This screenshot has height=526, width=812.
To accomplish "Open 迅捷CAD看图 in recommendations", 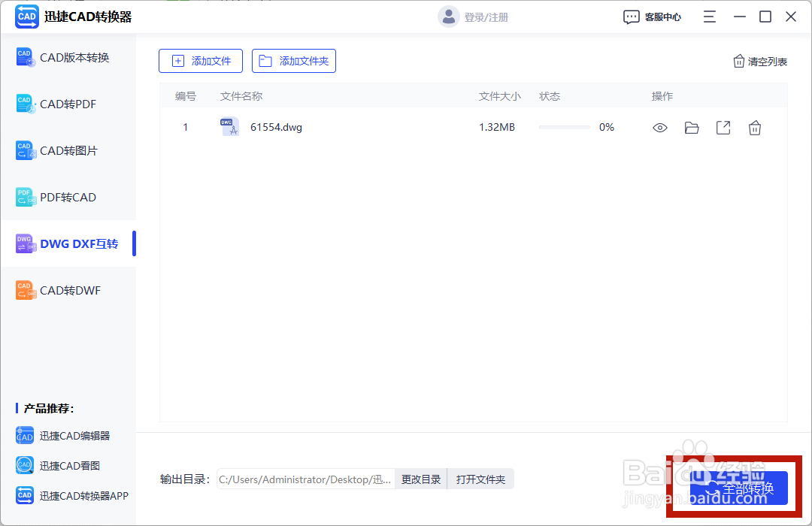I will pyautogui.click(x=68, y=465).
